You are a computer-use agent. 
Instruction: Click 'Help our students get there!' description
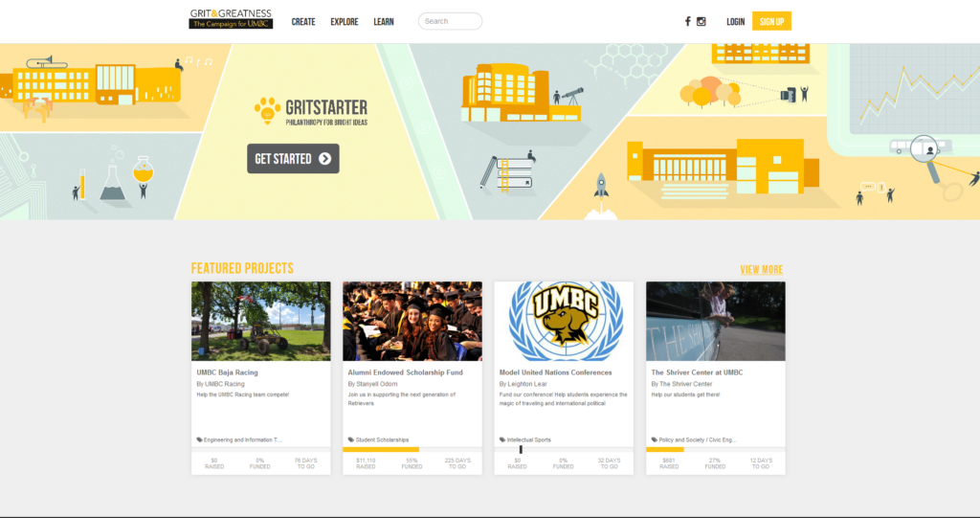[685, 394]
